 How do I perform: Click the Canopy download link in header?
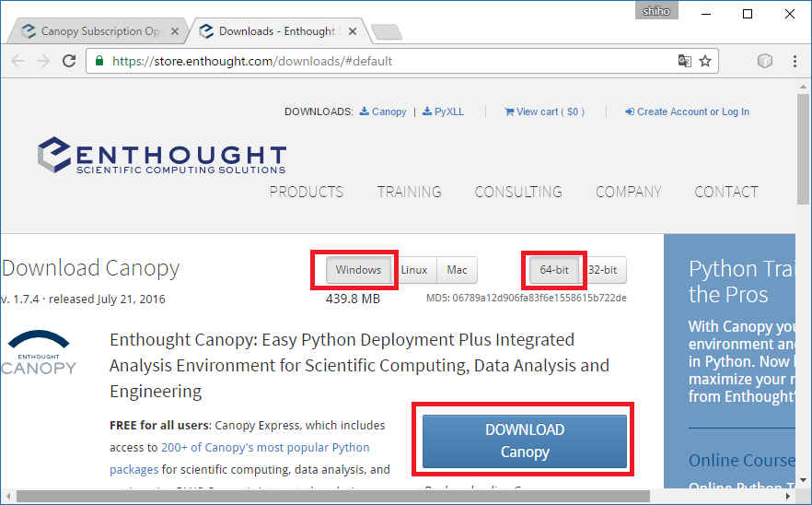click(x=383, y=112)
